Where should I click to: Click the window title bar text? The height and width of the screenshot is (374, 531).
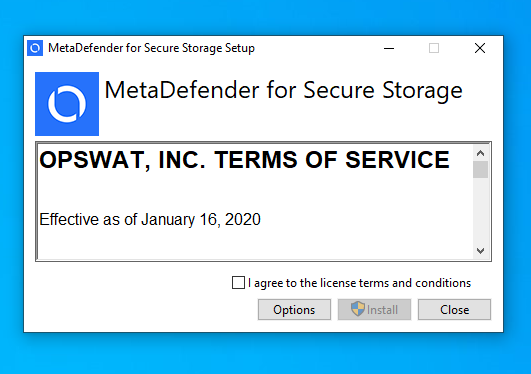(x=151, y=48)
